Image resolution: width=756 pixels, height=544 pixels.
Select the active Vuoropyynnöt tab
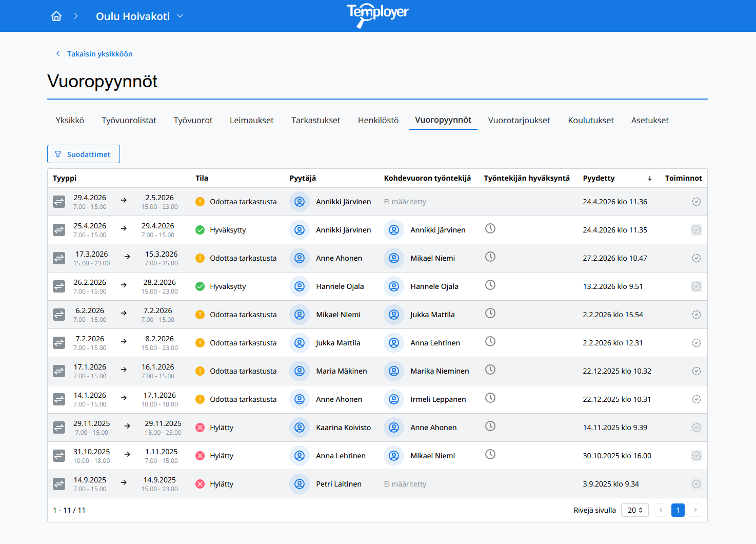(443, 120)
